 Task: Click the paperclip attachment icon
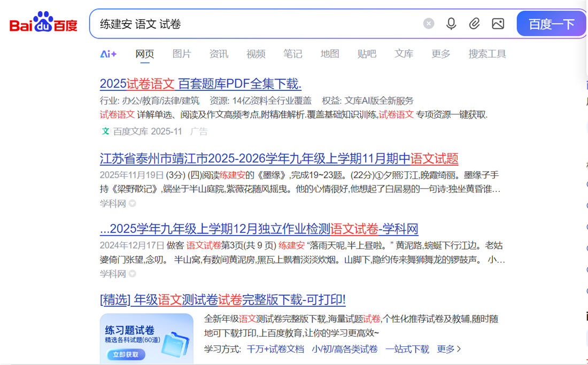[475, 24]
